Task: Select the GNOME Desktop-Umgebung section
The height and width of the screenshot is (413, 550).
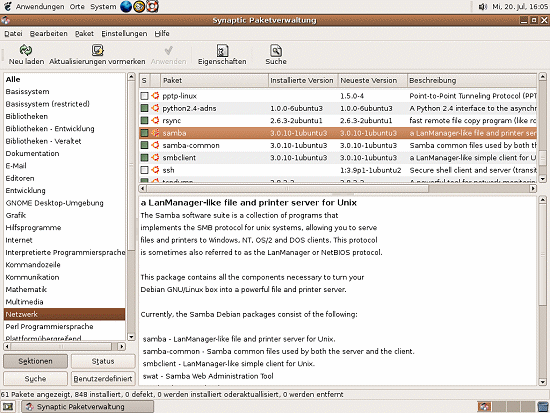Action: coord(65,203)
